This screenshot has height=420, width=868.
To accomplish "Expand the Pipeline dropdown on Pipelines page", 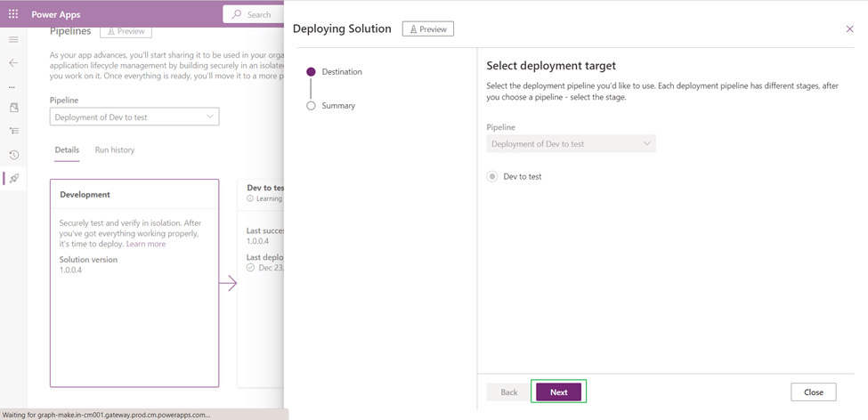I will [134, 117].
